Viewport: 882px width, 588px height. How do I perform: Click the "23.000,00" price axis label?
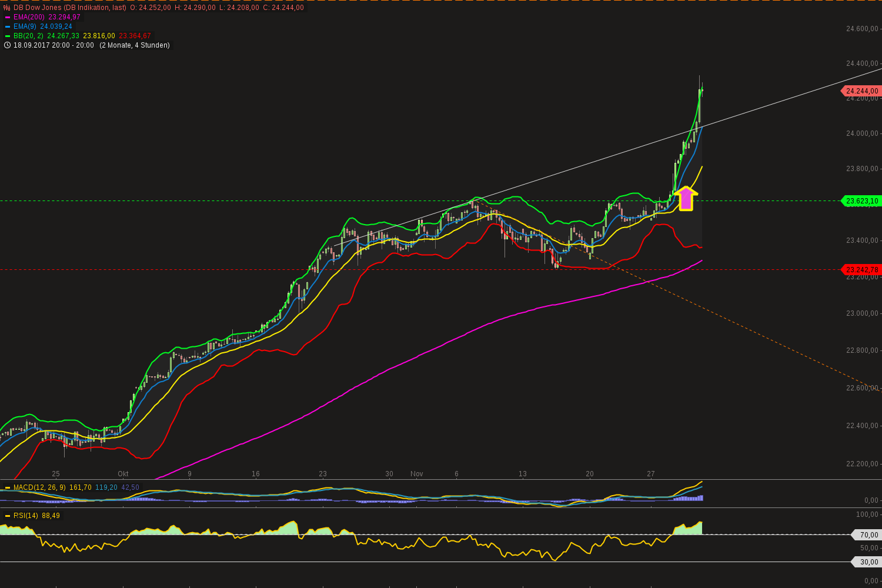click(863, 313)
